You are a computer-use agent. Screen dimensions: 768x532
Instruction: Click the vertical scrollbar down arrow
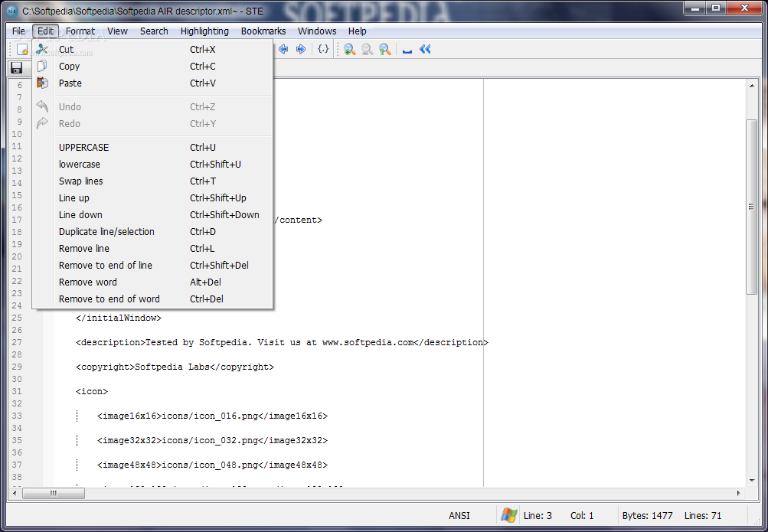752,481
